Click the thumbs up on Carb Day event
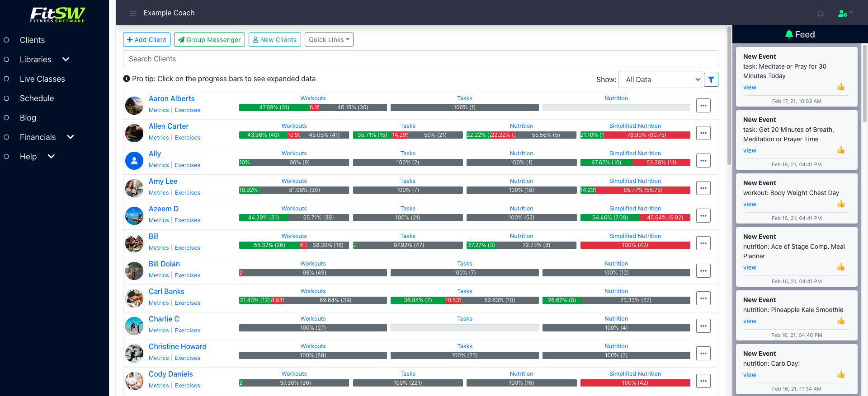 [x=840, y=375]
